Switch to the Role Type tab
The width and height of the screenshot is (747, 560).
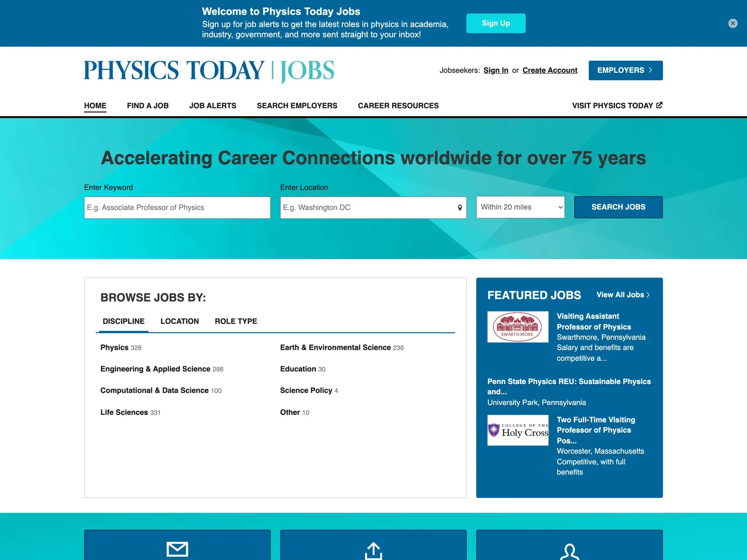click(236, 322)
